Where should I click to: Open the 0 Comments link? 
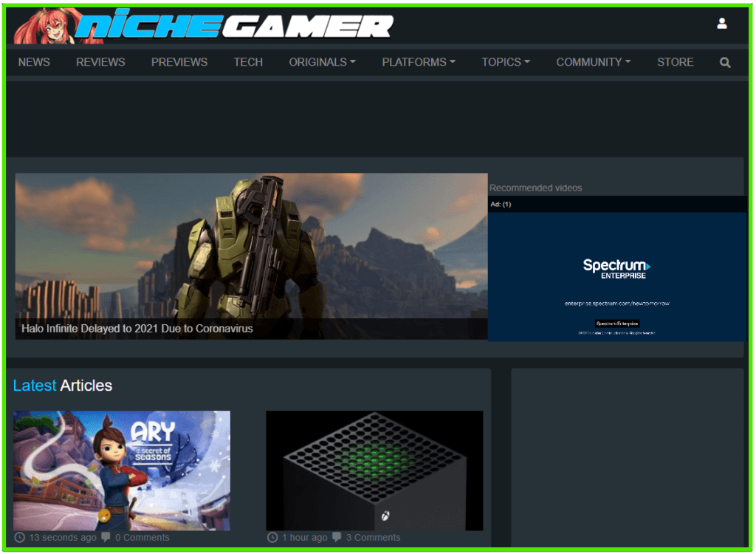point(142,537)
